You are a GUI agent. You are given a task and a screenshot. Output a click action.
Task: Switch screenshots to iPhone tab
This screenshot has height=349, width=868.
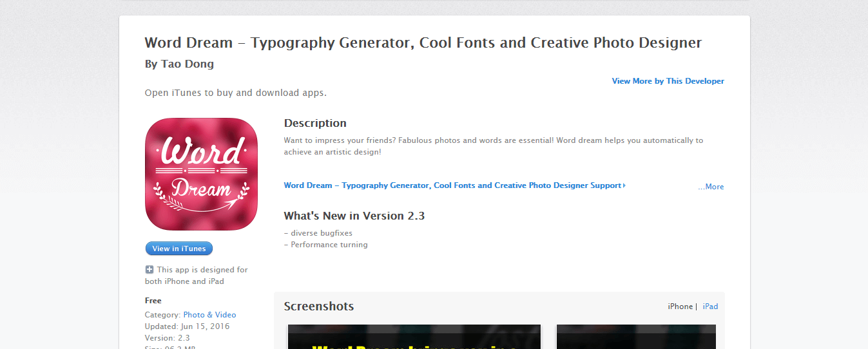680,307
